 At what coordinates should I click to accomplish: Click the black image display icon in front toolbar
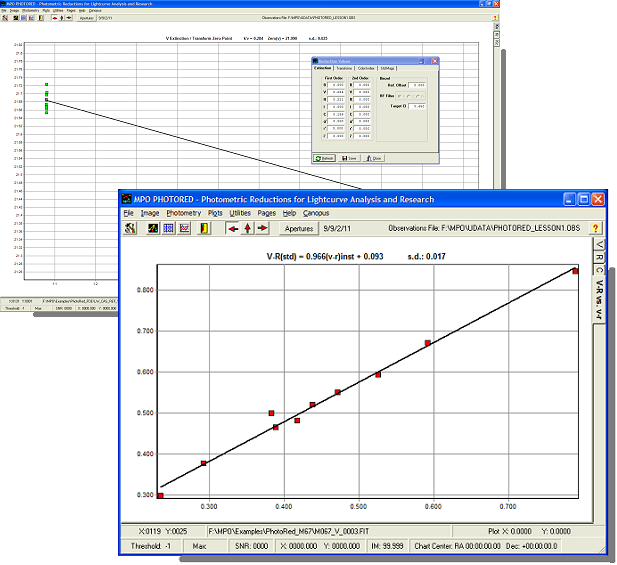pyautogui.click(x=153, y=228)
